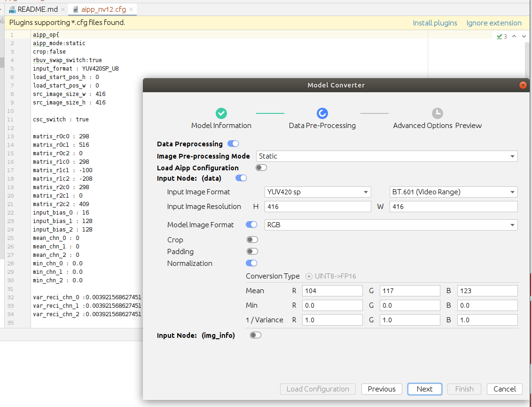Click the Mean R input field

coord(332,291)
